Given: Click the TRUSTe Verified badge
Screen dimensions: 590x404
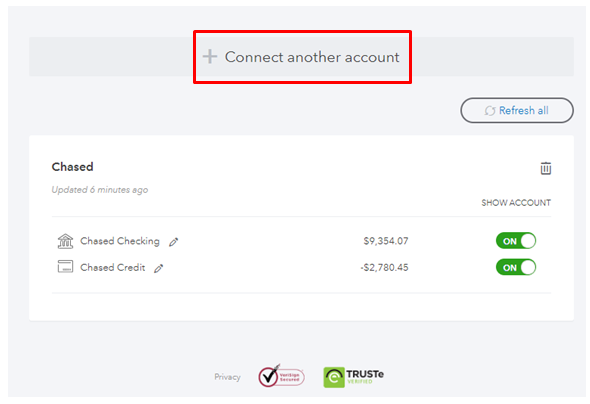Looking at the screenshot, I should pyautogui.click(x=354, y=377).
